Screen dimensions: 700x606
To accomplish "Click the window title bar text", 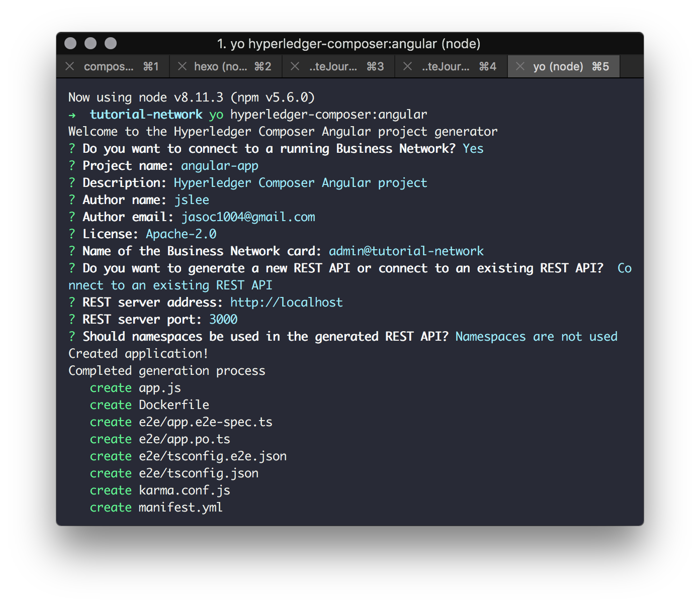I will click(x=350, y=44).
